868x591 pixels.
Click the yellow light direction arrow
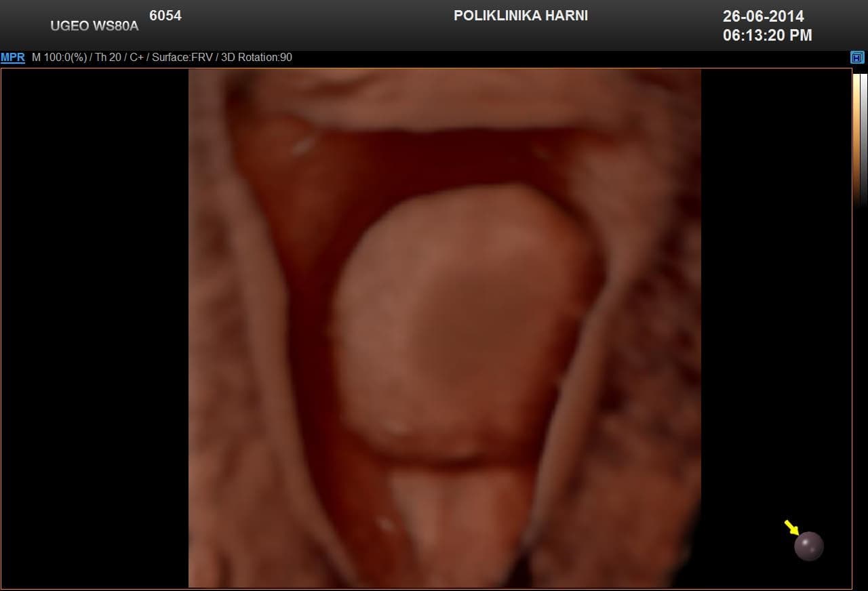pos(791,527)
